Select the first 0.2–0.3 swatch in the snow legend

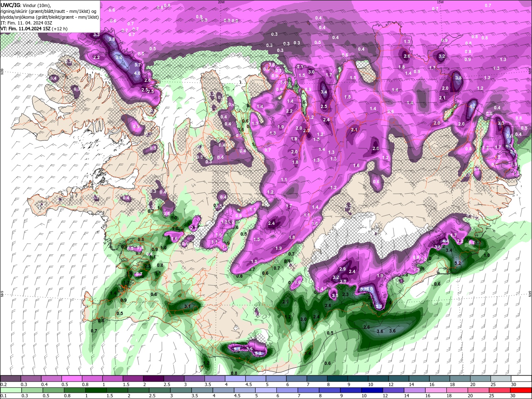pos(10,379)
